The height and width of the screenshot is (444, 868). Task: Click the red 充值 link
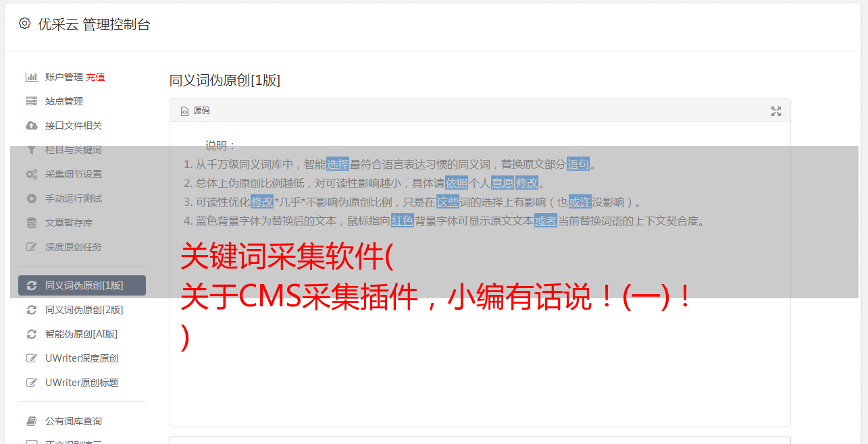[x=95, y=77]
